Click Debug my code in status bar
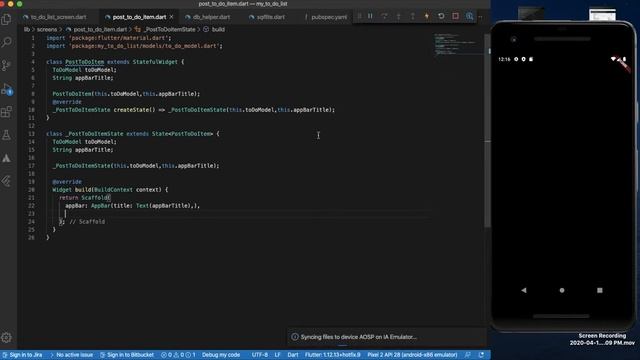640x360 pixels. click(221, 355)
